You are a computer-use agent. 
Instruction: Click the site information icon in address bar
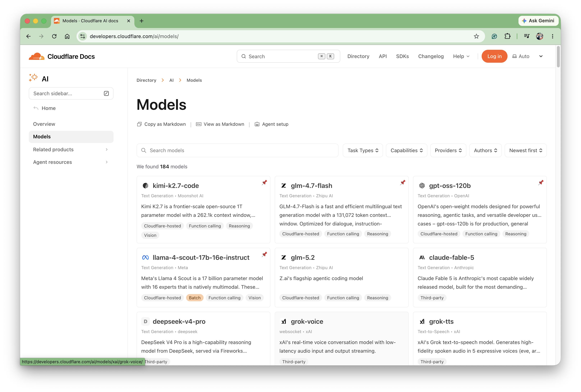click(x=83, y=36)
